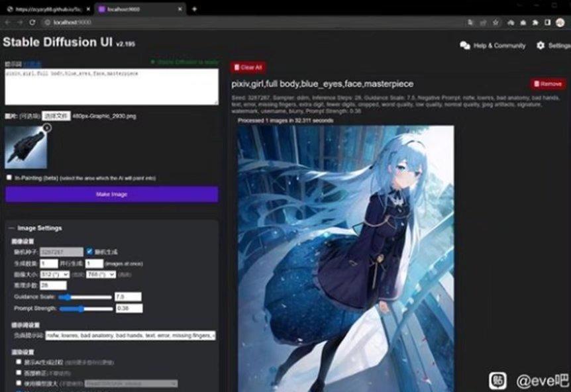Click the seed number field
Image resolution: width=571 pixels, height=392 pixels.
(61, 252)
